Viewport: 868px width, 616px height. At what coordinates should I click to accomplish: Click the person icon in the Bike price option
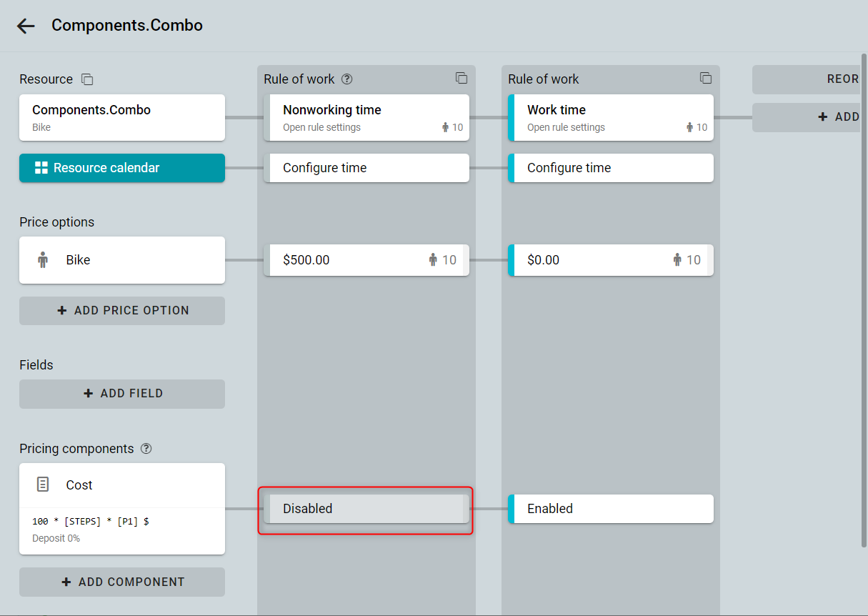(43, 260)
